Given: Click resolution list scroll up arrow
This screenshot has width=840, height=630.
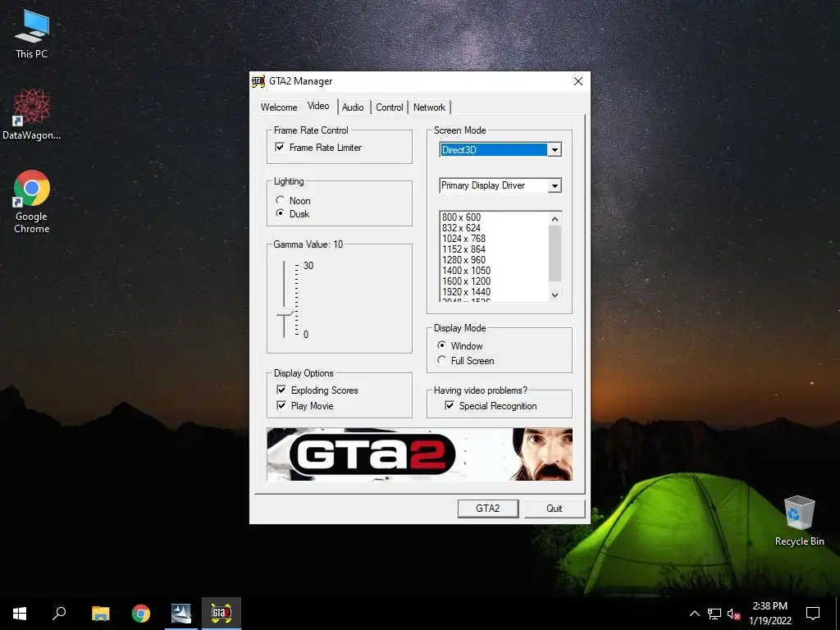Looking at the screenshot, I should (x=555, y=218).
